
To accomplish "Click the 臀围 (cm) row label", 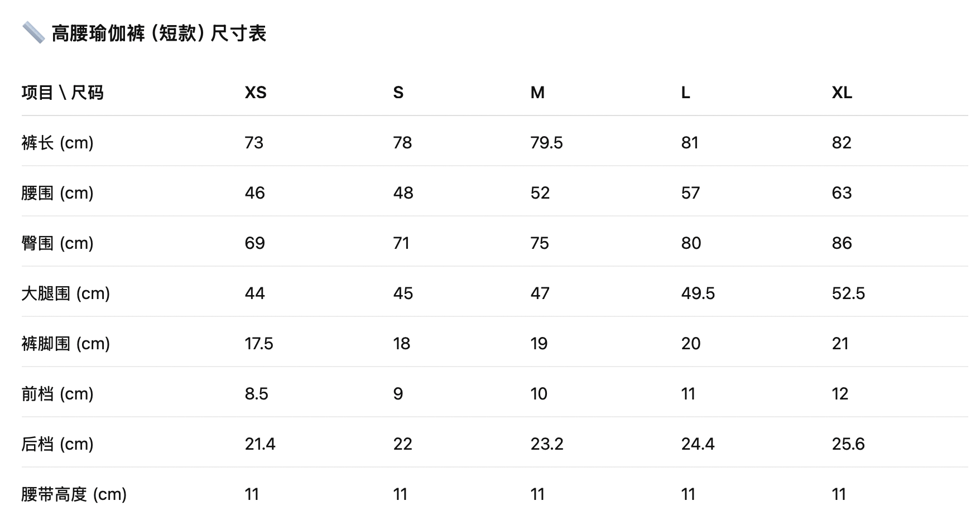I will point(57,243).
